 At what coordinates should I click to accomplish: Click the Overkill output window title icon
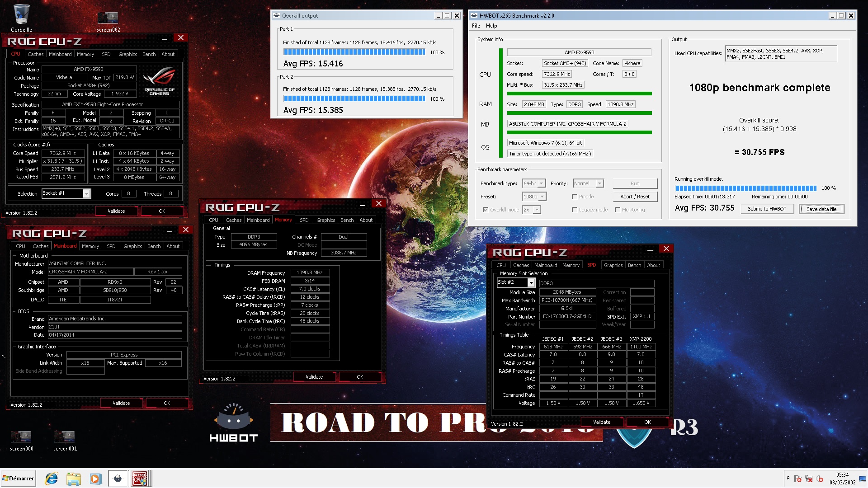276,15
